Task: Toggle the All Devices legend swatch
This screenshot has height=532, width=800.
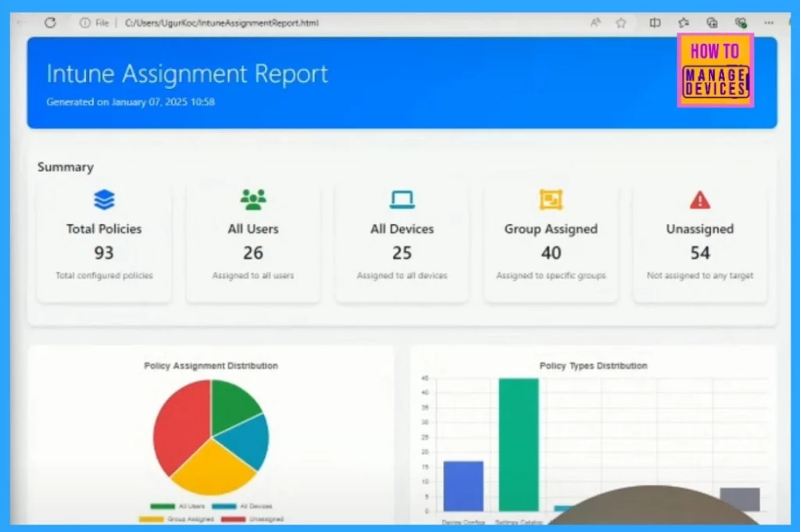Action: 224,506
